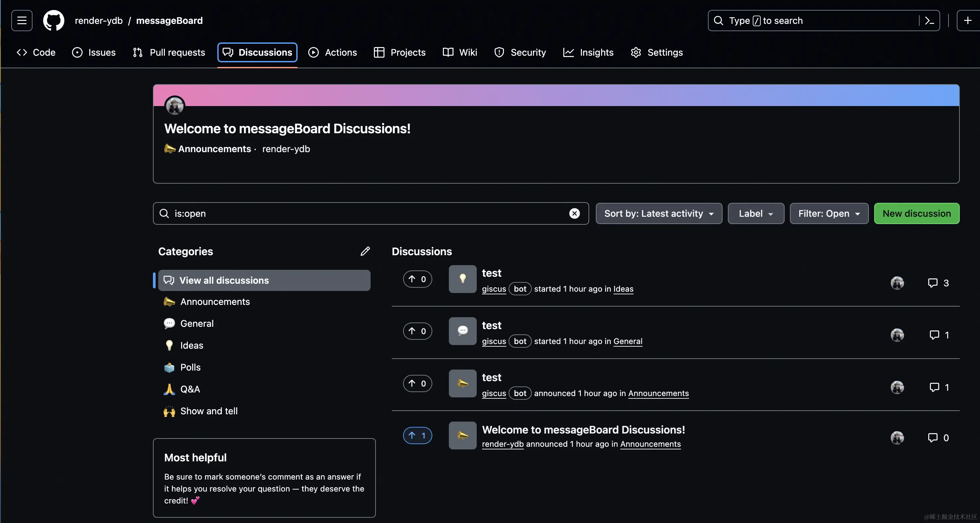Expand Sort by: Latest activity dropdown
Screen dimensions: 980x523
[x=659, y=214]
